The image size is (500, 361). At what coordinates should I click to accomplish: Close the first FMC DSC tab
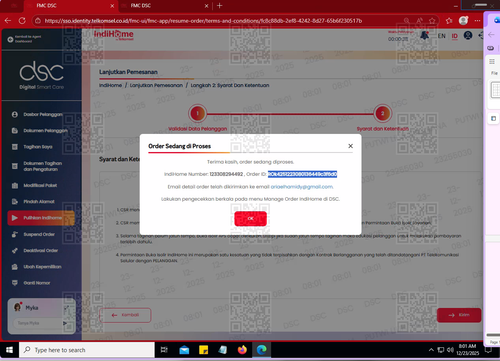112,6
